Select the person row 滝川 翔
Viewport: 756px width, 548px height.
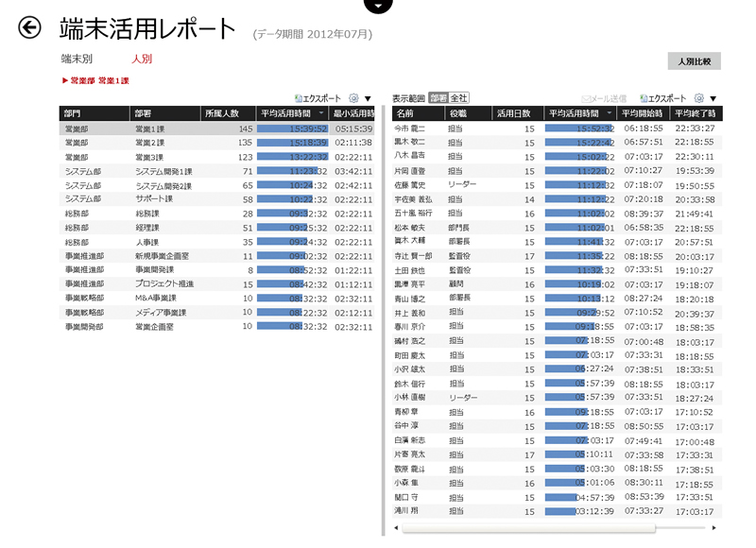(558, 511)
